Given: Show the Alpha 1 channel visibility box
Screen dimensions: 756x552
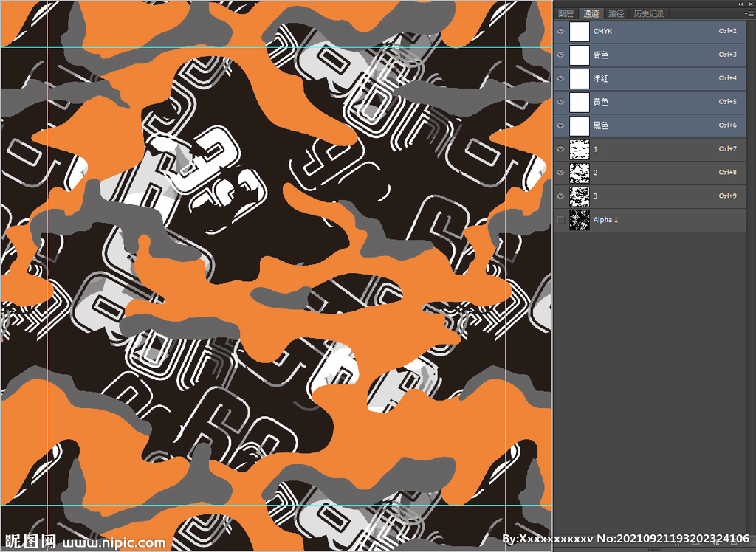Looking at the screenshot, I should pyautogui.click(x=560, y=220).
